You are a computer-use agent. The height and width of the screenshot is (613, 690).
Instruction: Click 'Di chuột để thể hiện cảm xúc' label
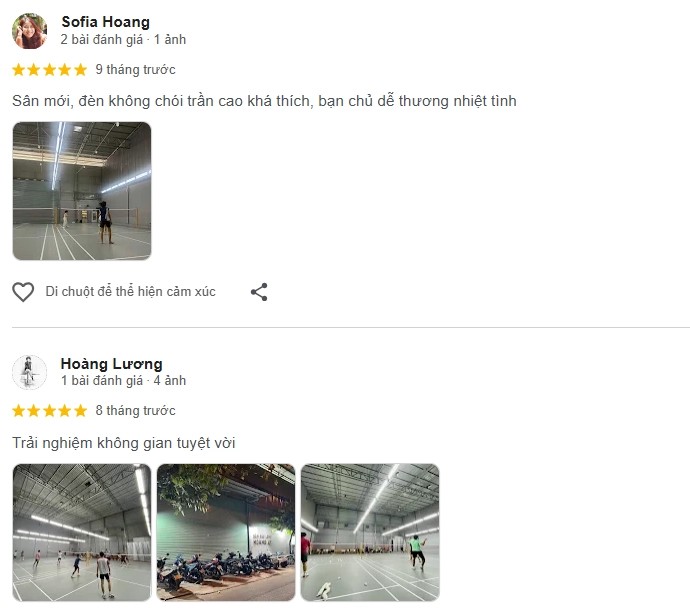(x=130, y=292)
